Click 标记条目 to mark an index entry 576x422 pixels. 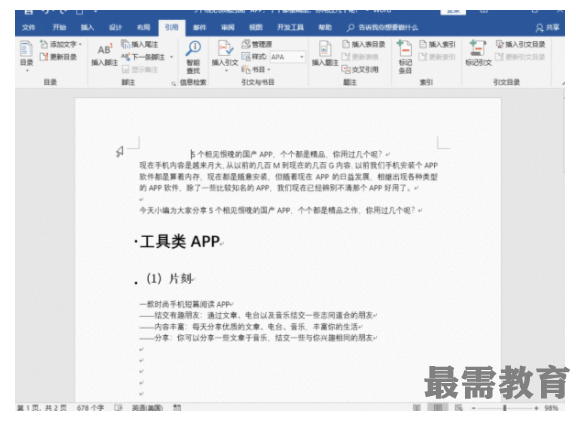pyautogui.click(x=405, y=57)
